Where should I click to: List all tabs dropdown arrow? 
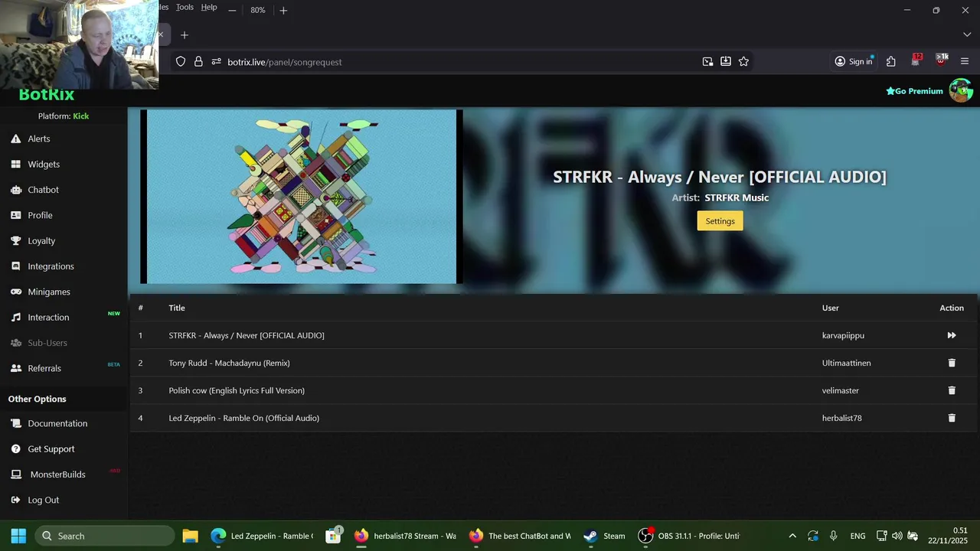967,35
